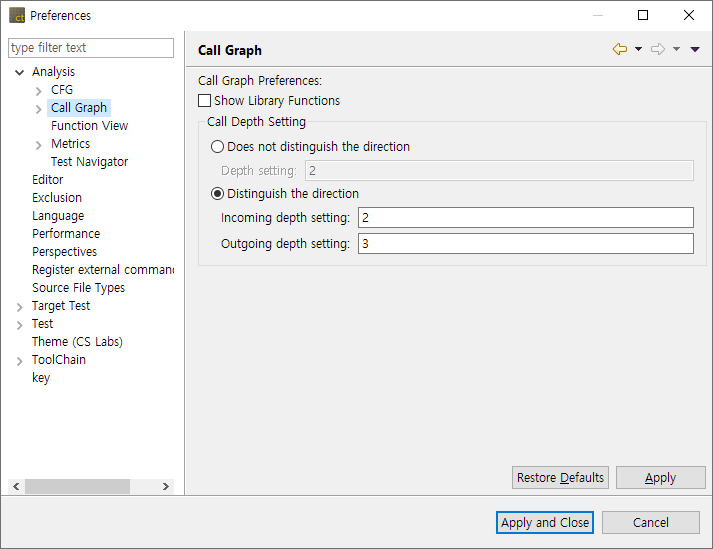Click the Preferences window title icon
The height and width of the screenshot is (549, 713).
tap(17, 15)
